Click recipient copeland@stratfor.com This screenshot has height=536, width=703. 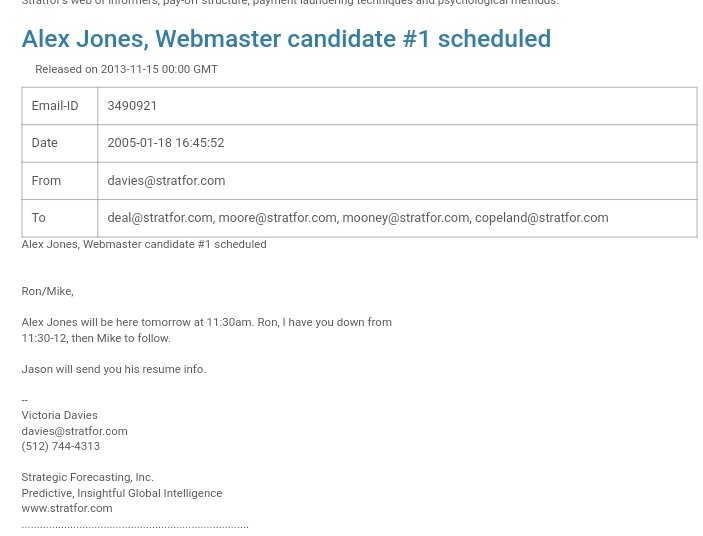click(x=542, y=218)
